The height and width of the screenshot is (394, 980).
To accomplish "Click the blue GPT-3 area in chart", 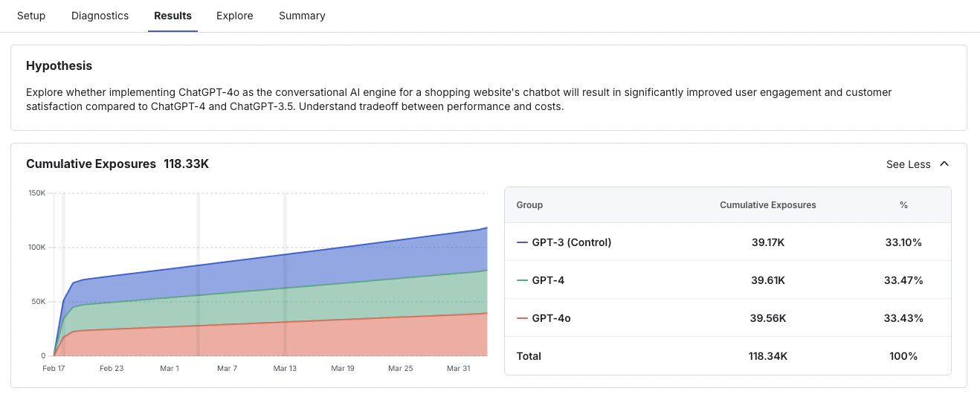I will 297,271.
